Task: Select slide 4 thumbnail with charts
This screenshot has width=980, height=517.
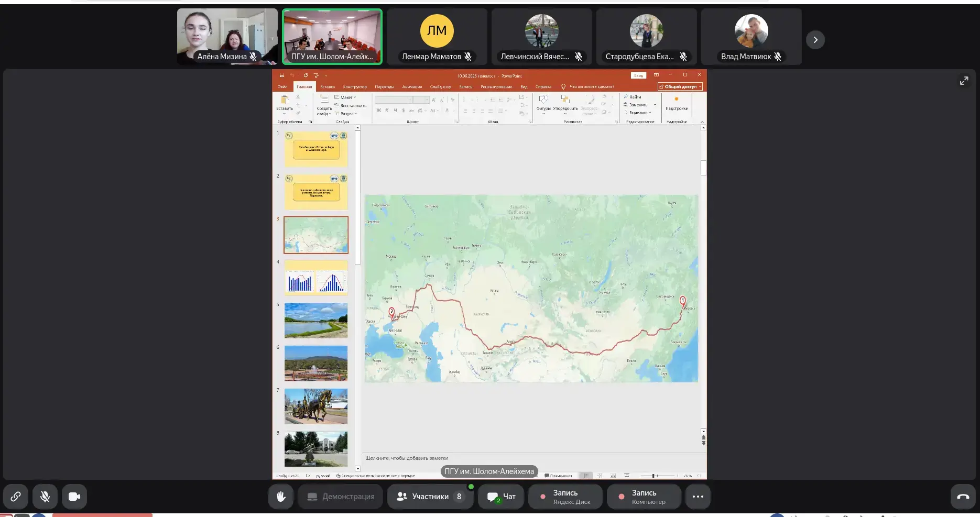Action: pyautogui.click(x=316, y=278)
